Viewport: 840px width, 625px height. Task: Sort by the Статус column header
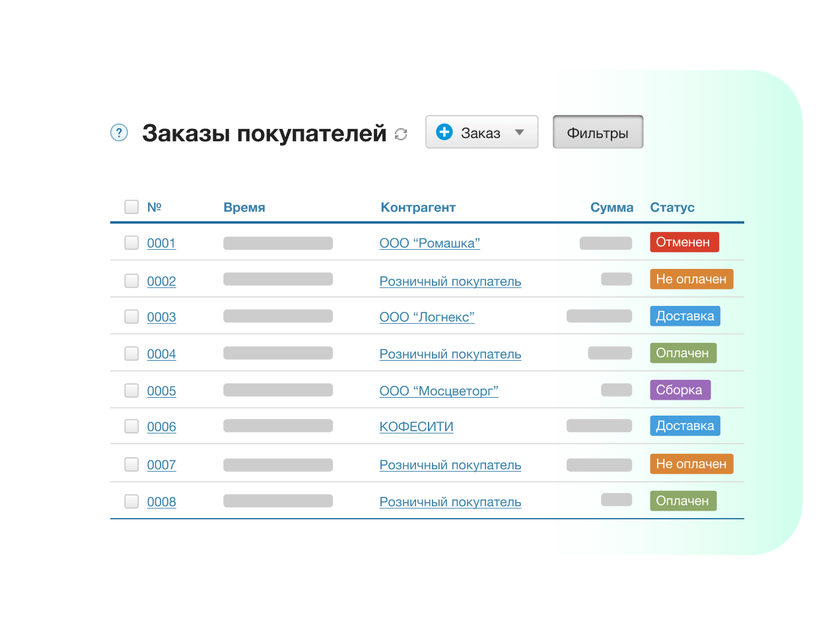[x=672, y=207]
